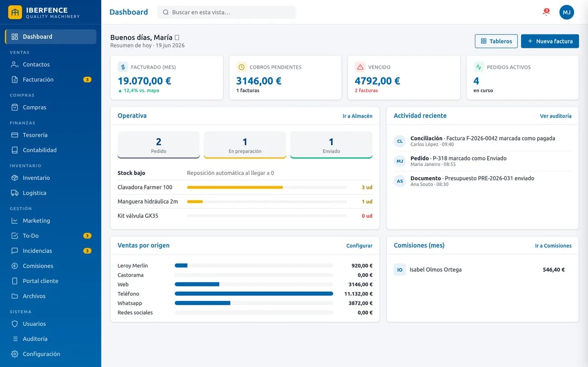588x367 pixels.
Task: Click the Kit válvula GX35 stock row
Action: coord(245,216)
